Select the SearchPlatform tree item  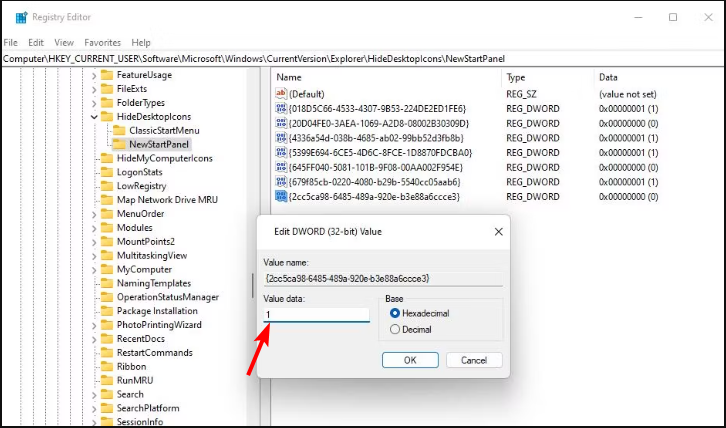pos(148,408)
